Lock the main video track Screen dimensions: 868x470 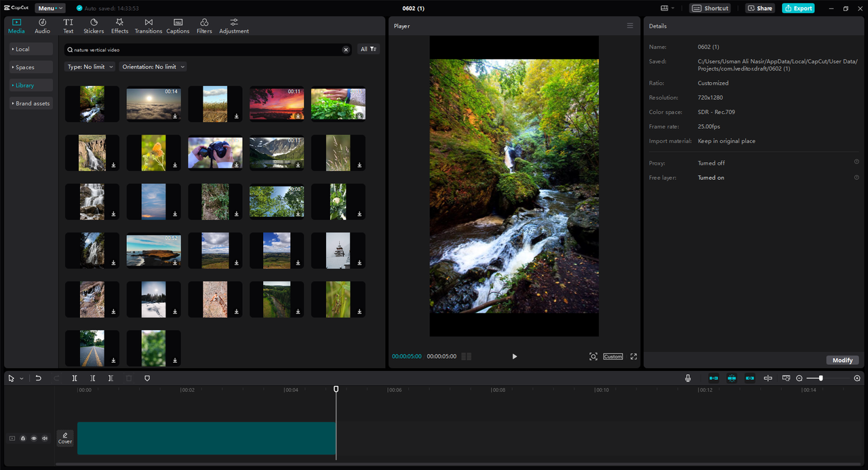pyautogui.click(x=23, y=439)
